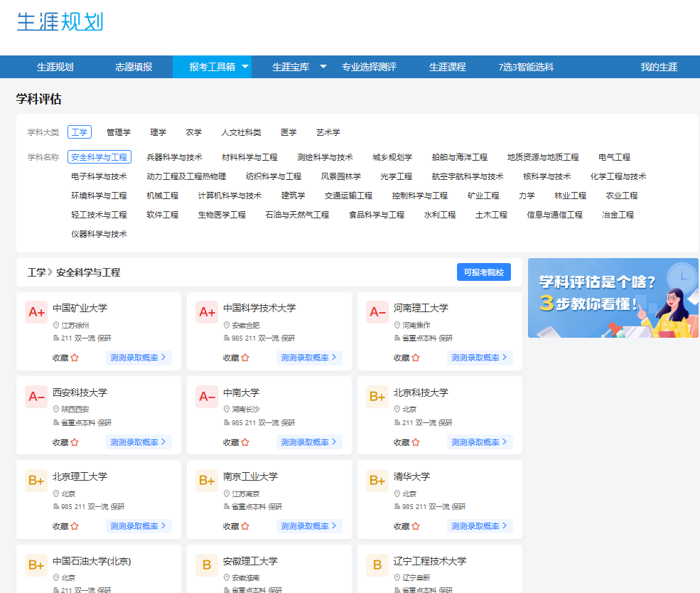
Task: Click A+ grade badge of 中国矿业大学
Action: coord(36,311)
